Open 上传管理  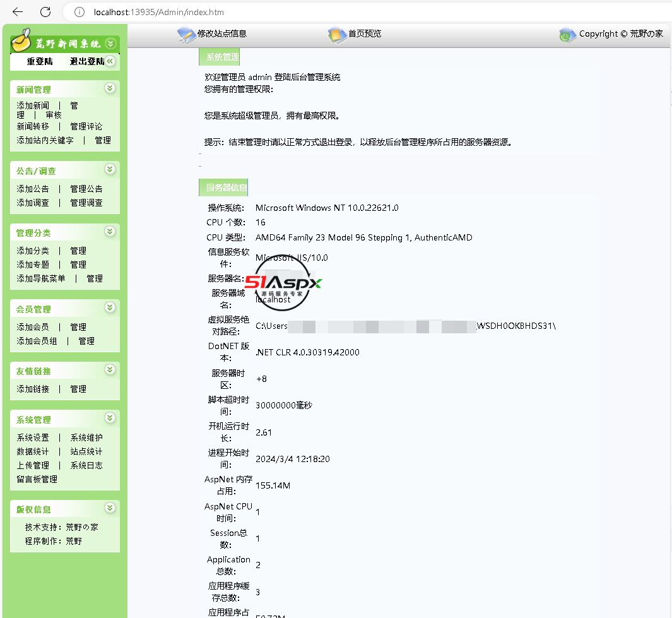point(33,465)
